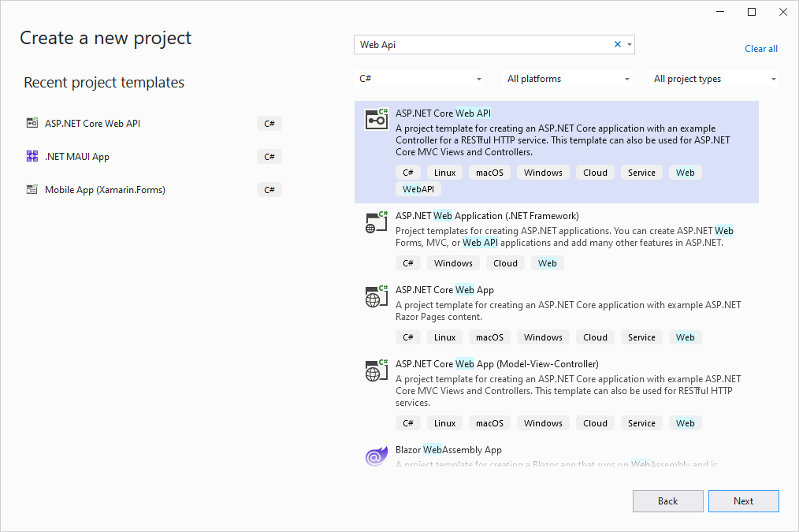Focus the template search box
The image size is (799, 532).
click(481, 45)
